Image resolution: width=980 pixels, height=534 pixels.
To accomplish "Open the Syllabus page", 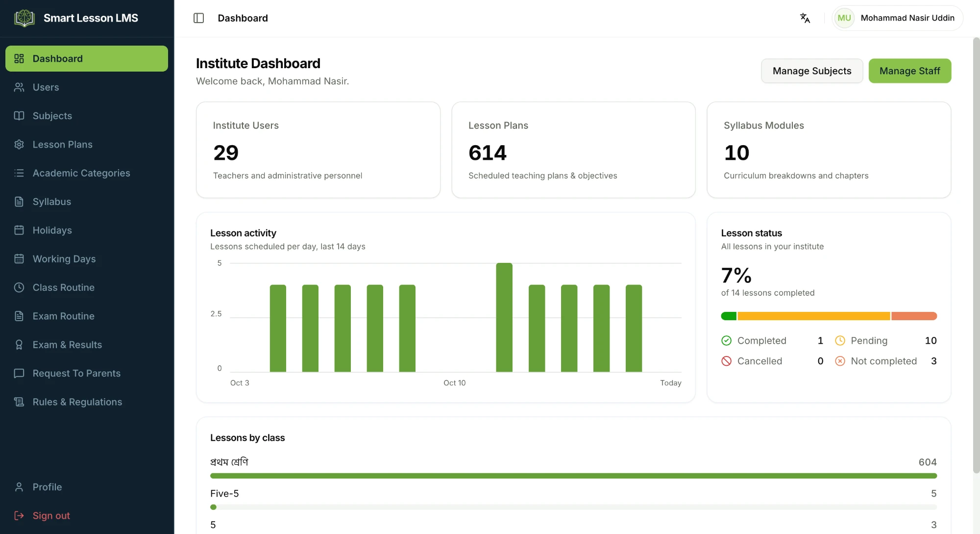I will coord(87,202).
